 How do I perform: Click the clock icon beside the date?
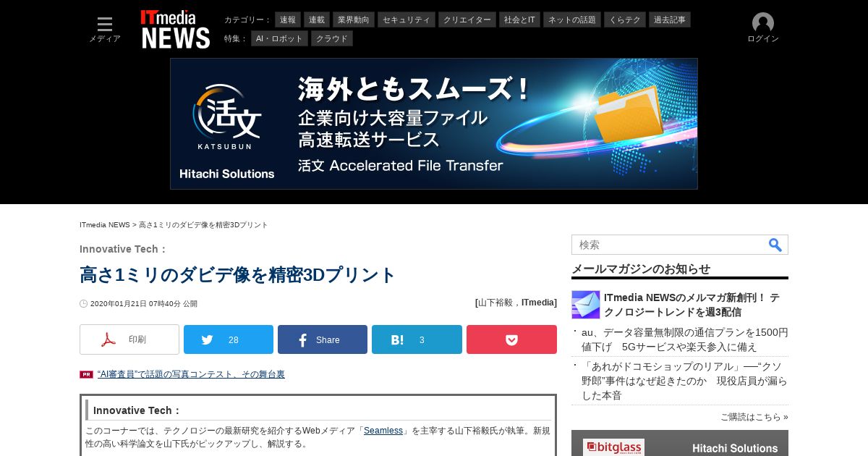pos(84,304)
